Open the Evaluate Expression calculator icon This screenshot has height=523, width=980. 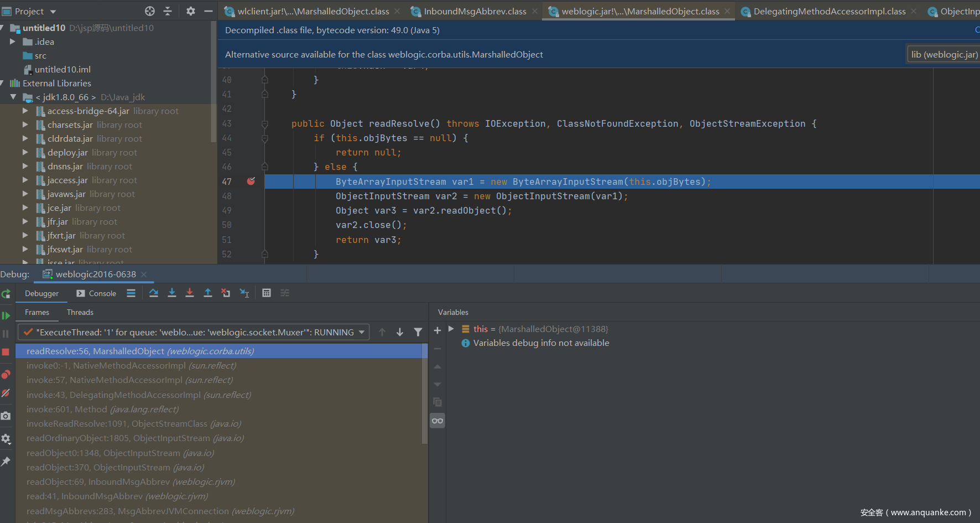tap(267, 293)
